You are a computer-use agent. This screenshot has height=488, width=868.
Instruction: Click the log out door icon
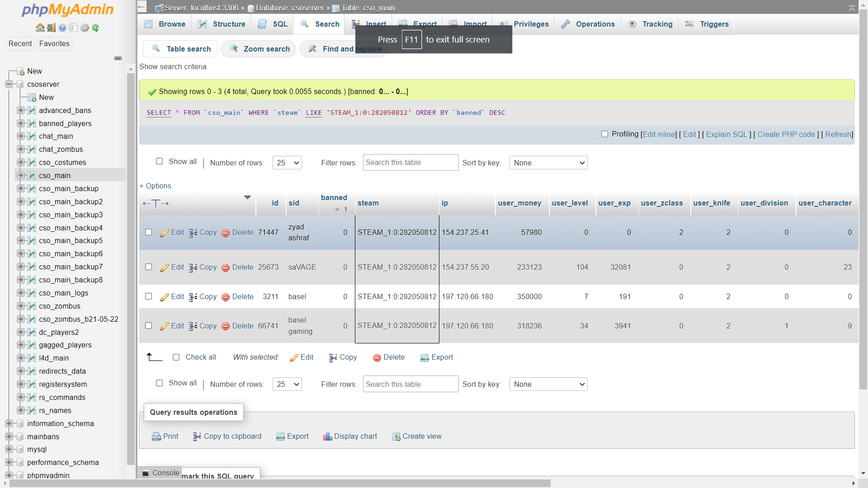(51, 28)
